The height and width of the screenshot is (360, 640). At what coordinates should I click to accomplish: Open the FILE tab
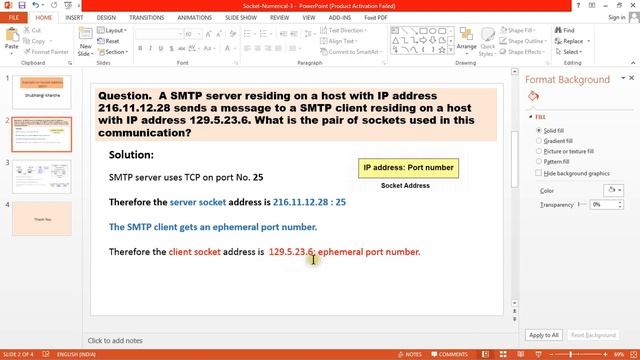(13, 18)
